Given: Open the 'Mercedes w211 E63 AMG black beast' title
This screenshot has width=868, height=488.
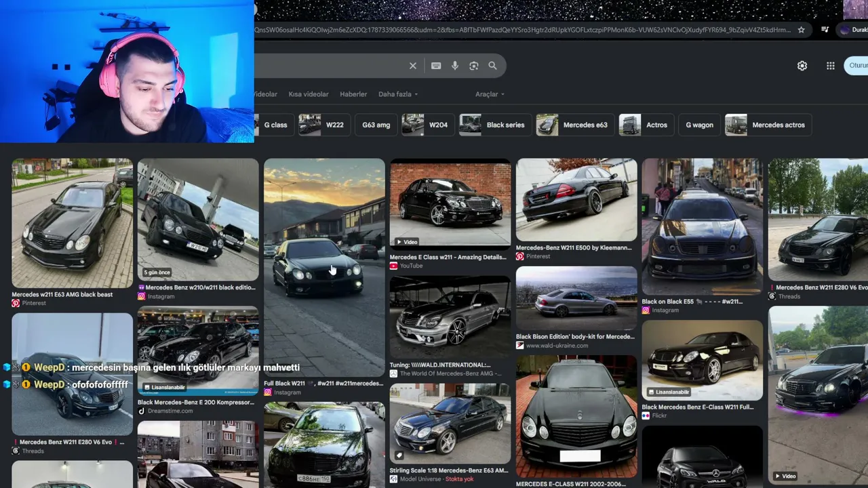Looking at the screenshot, I should [62, 294].
